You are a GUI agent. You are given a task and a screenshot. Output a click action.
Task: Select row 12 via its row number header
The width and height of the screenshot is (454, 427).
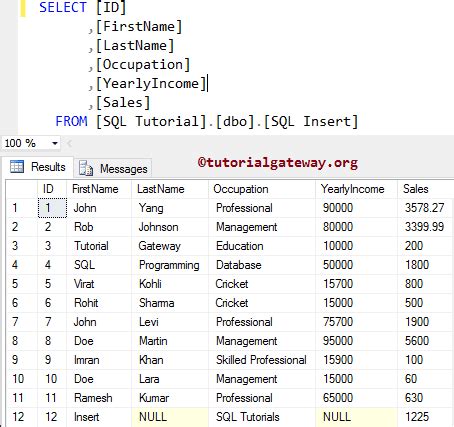pos(21,417)
